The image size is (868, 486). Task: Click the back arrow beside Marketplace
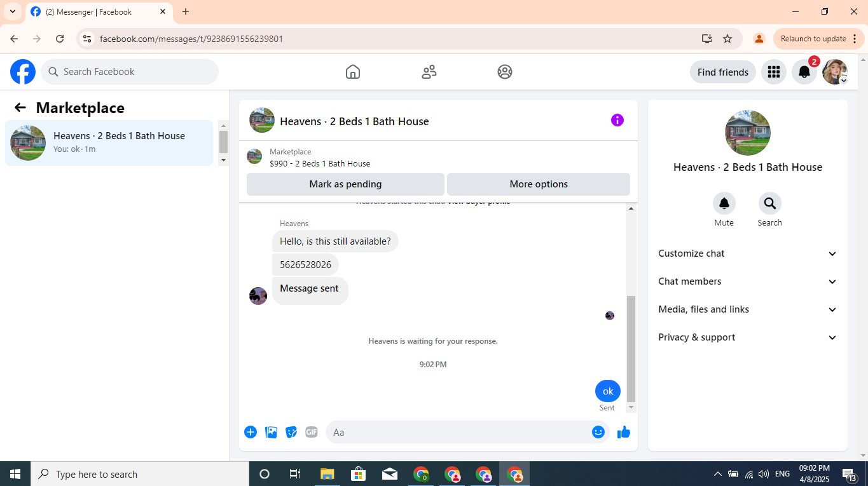20,108
